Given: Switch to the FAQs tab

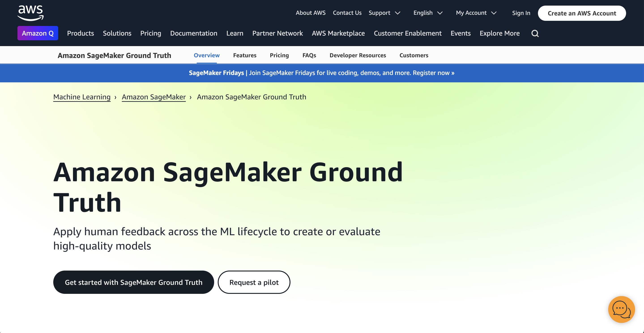Looking at the screenshot, I should click(309, 55).
